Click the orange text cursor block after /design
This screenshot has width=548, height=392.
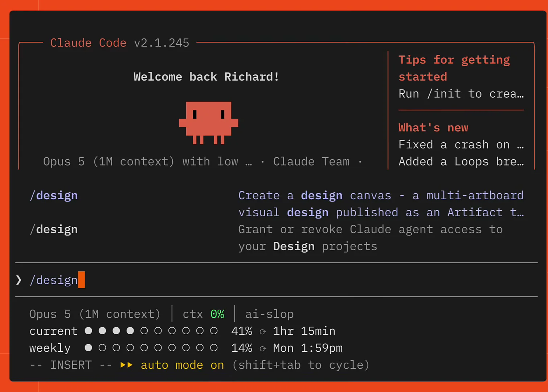tap(81, 280)
